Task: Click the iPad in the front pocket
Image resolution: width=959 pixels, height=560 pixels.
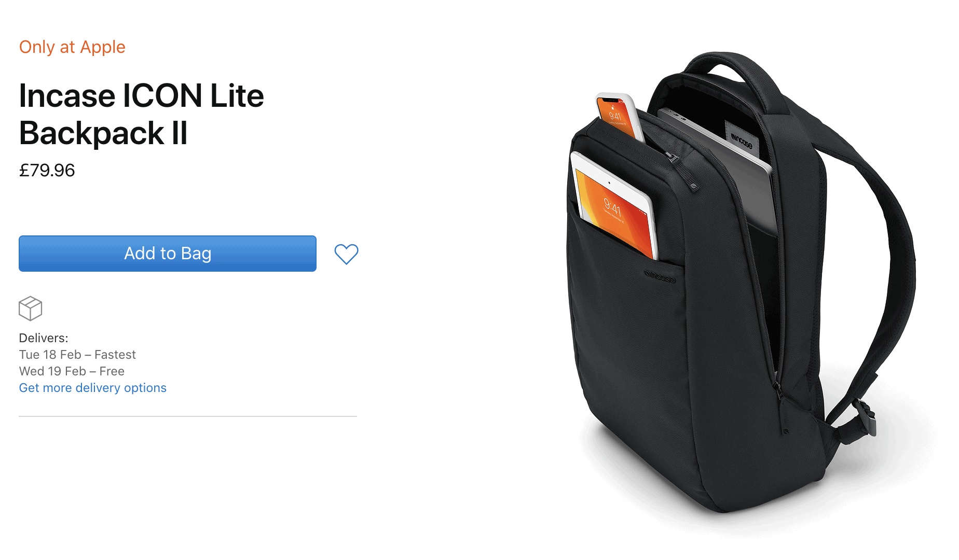Action: (x=613, y=205)
